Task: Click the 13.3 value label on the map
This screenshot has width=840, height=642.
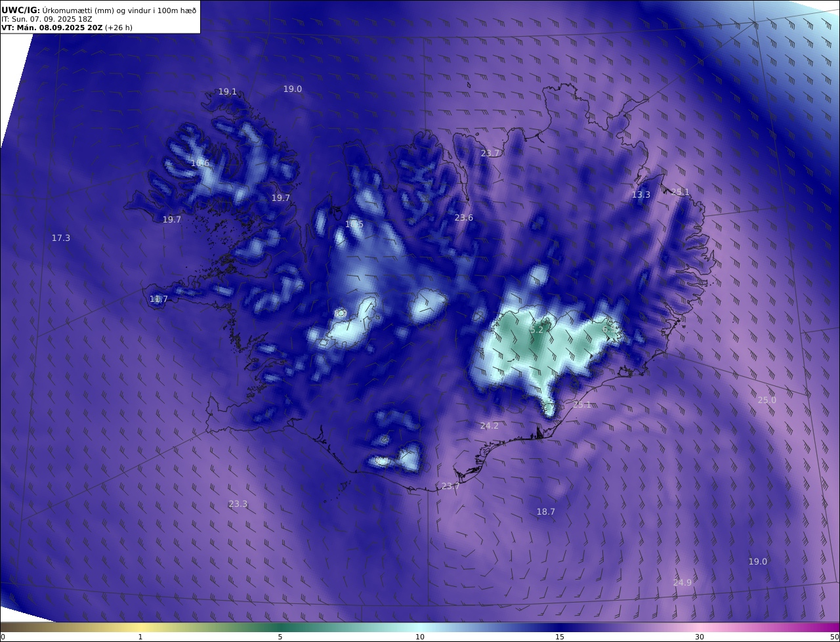Action: [x=641, y=194]
